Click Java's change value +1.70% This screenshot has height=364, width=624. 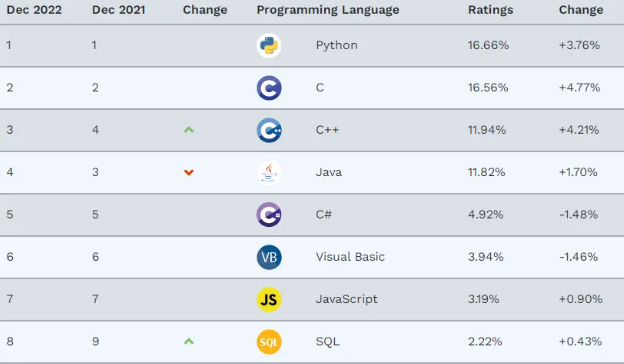click(578, 172)
